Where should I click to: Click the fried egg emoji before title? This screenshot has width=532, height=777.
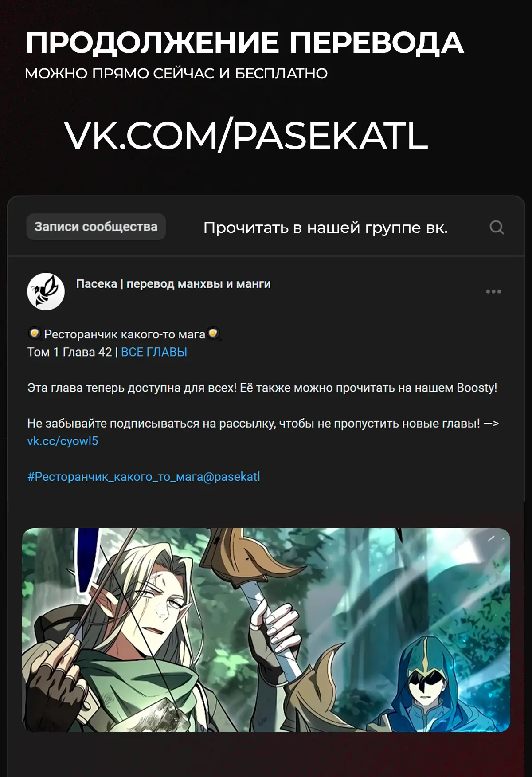click(x=34, y=333)
